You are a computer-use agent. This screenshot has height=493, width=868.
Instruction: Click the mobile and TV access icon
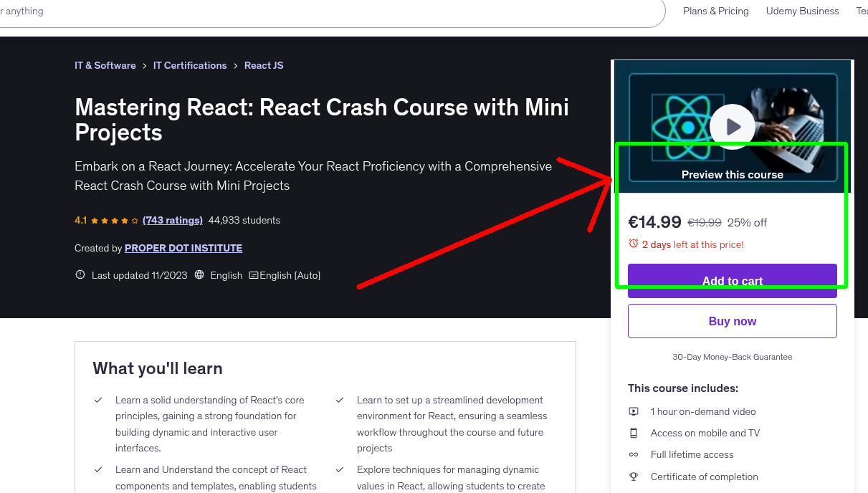634,433
